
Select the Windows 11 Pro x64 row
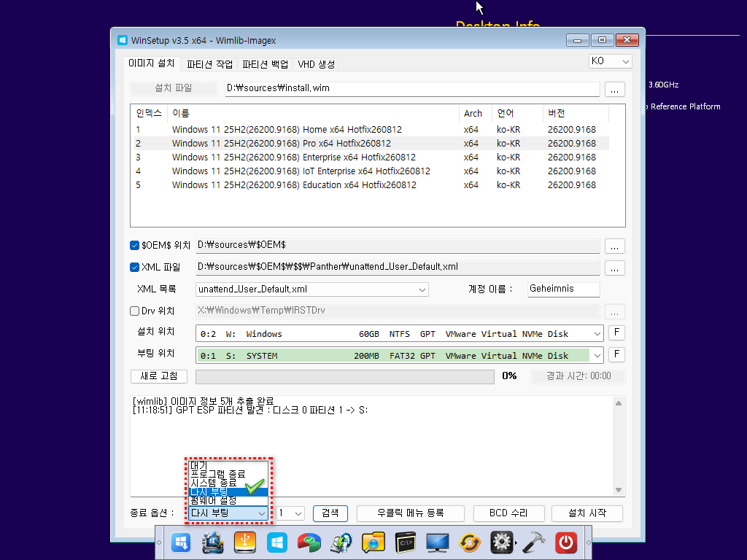tap(371, 144)
